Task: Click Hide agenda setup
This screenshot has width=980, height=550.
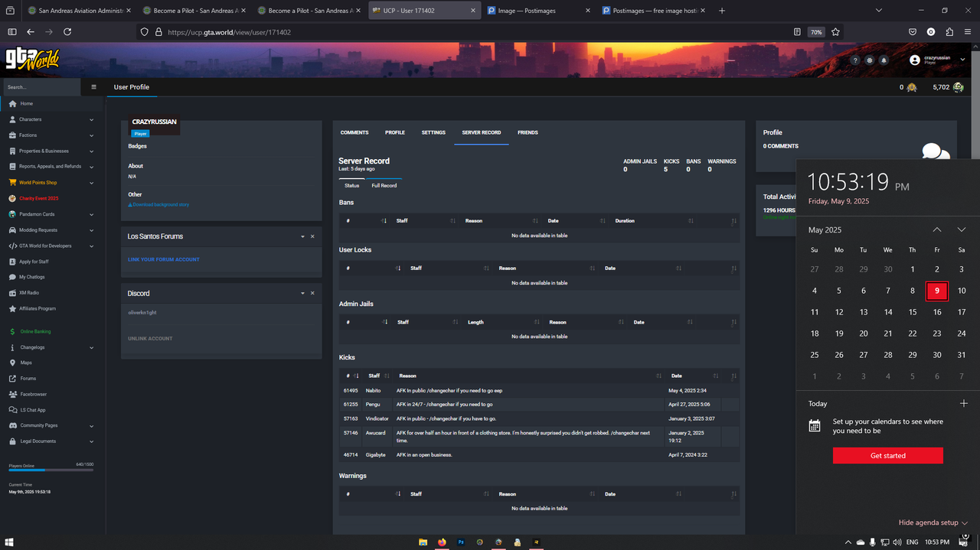Action: click(x=933, y=522)
